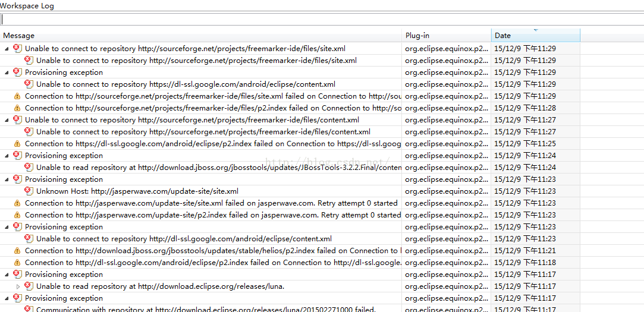Viewport: 644px width, 312px height.
Task: Click warning icon of https dl-ssl.google.com p2.index row
Action: tap(17, 144)
